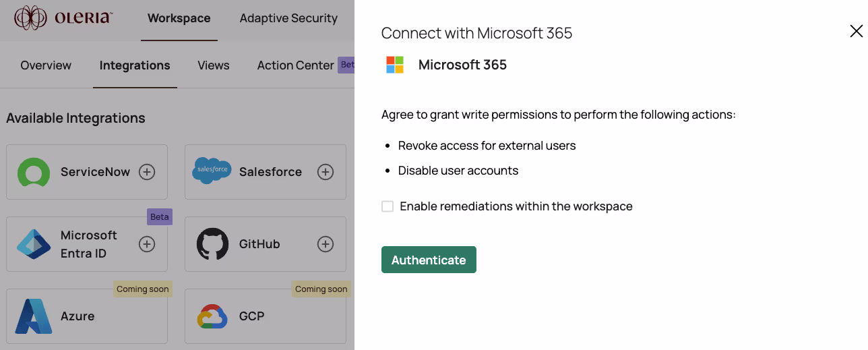Click the Microsoft Entra ID logo
This screenshot has height=350, width=868.
coord(34,244)
